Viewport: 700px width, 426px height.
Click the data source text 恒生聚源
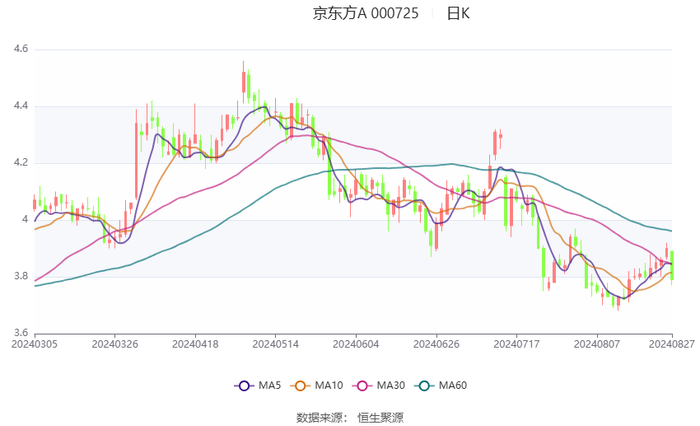point(380,418)
